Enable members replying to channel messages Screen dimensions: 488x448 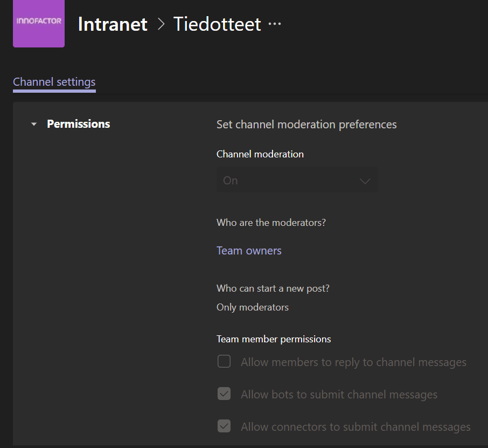point(224,362)
